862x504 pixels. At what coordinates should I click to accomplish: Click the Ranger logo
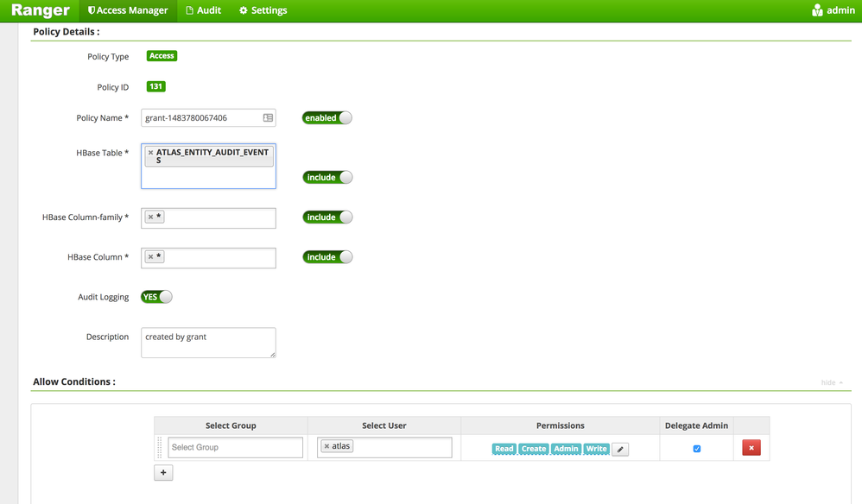(40, 10)
